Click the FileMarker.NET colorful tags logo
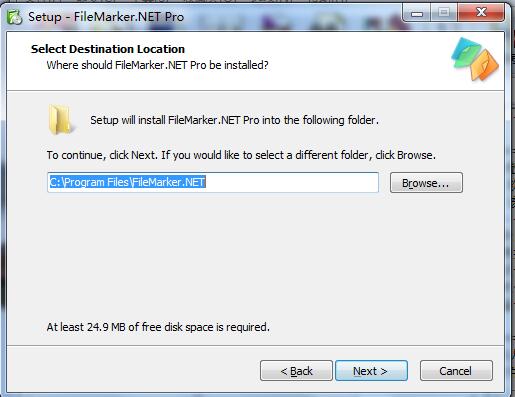Screen dimensions: 515x397 click(x=475, y=59)
